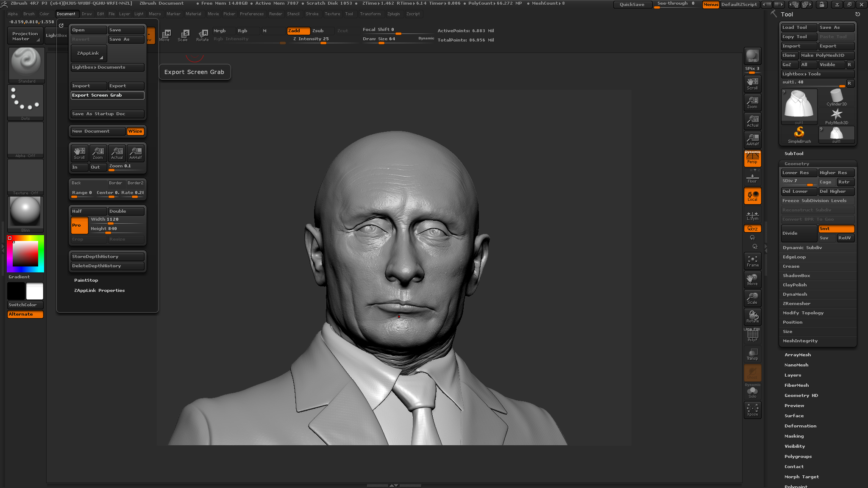Click Zoom icon in Document palette
Image resolution: width=868 pixels, height=488 pixels.
click(x=98, y=153)
